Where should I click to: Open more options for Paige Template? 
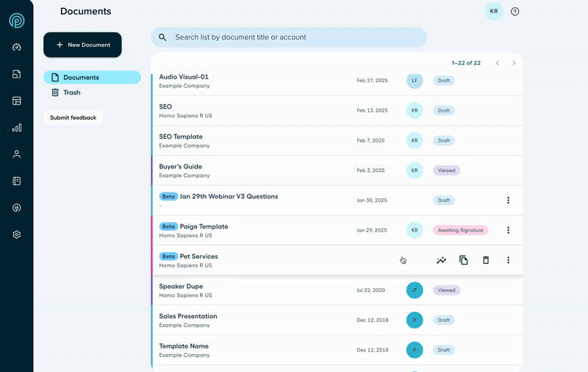(508, 230)
